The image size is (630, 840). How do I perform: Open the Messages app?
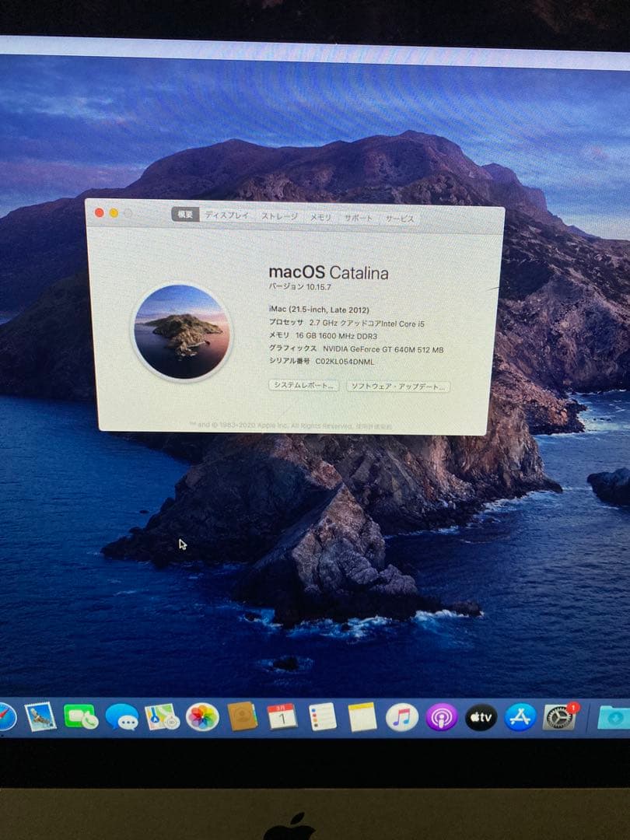(123, 719)
